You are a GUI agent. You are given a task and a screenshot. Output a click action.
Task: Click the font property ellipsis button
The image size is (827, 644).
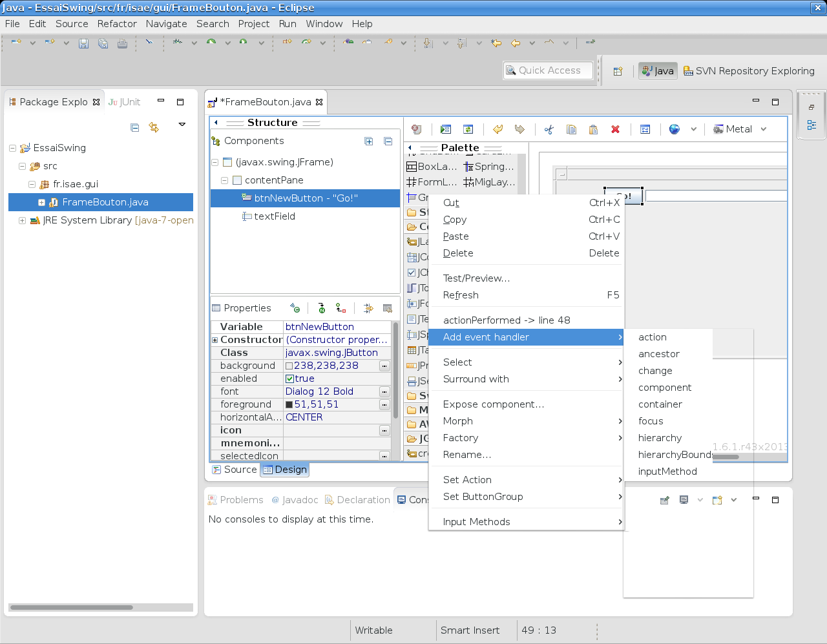[384, 391]
